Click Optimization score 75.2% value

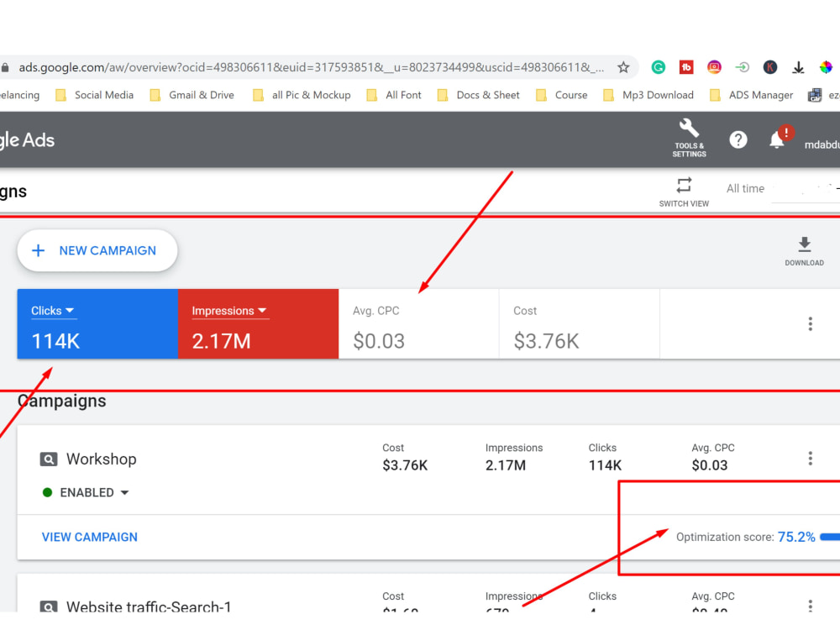tap(796, 537)
